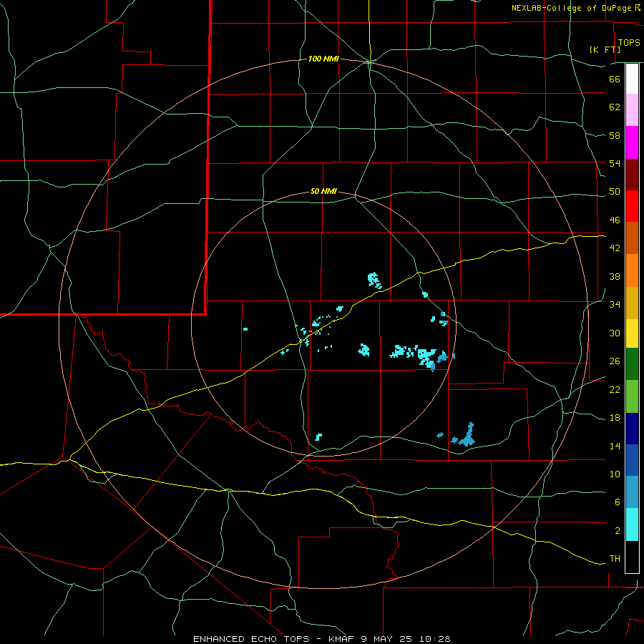The image size is (644, 644).
Task: Click the dark green 26 kft swatch
Action: (x=632, y=364)
